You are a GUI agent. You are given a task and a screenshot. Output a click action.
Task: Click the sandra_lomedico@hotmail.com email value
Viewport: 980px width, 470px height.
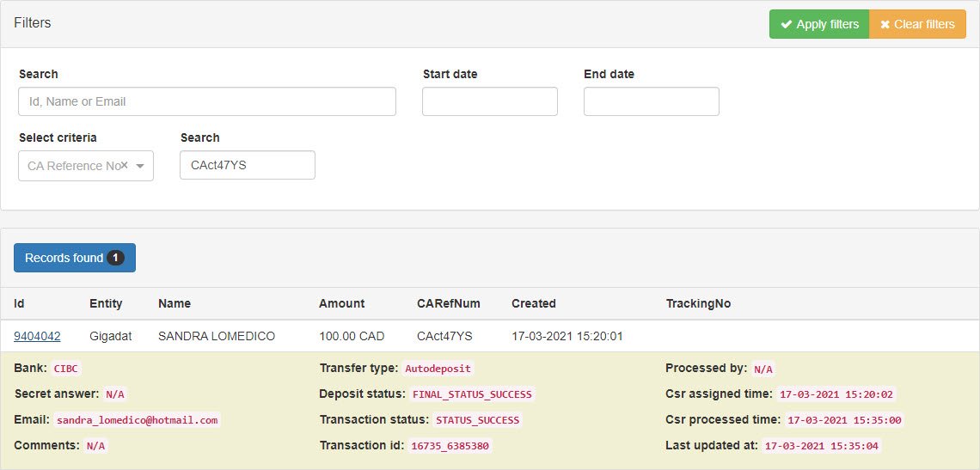tap(138, 420)
